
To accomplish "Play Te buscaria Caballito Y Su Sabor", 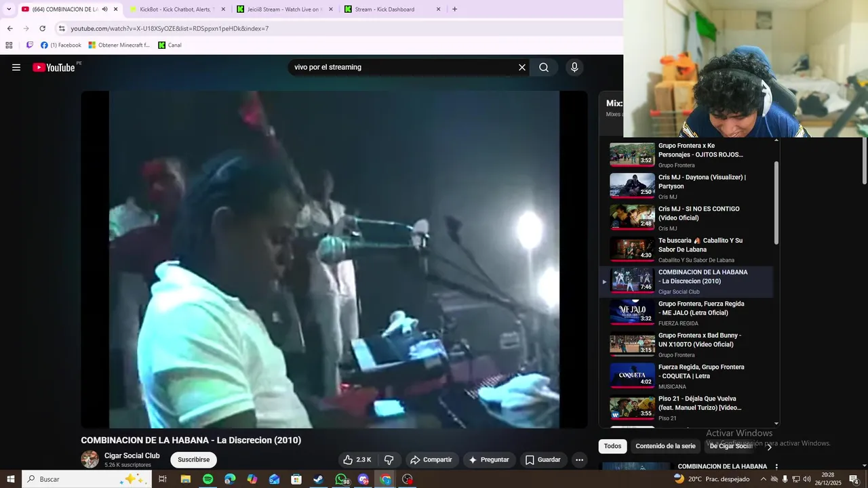I will 686,249.
